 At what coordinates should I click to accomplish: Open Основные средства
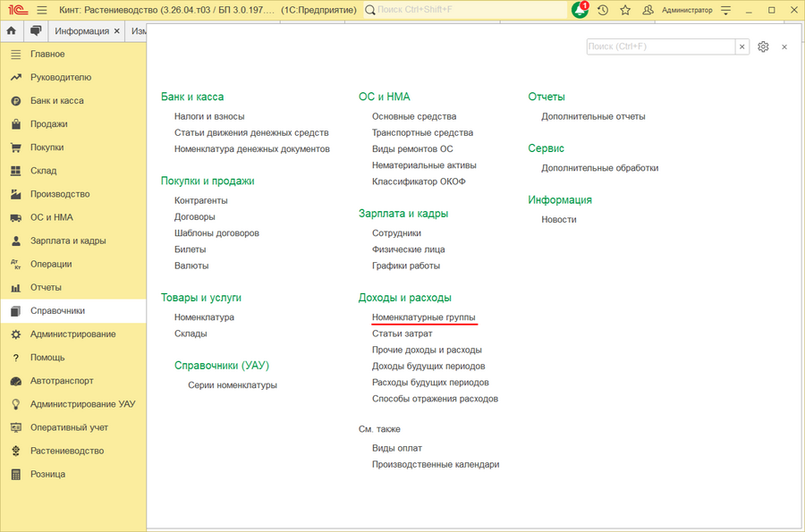[x=414, y=116]
